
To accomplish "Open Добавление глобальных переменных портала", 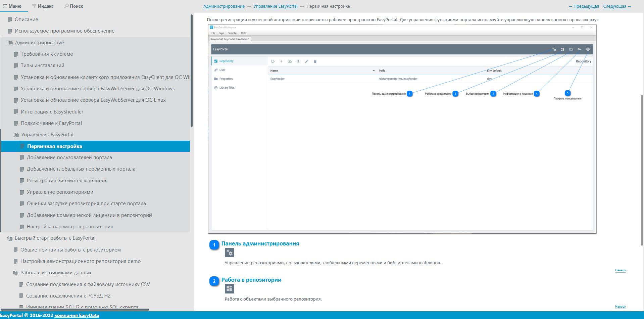I will pos(81,169).
